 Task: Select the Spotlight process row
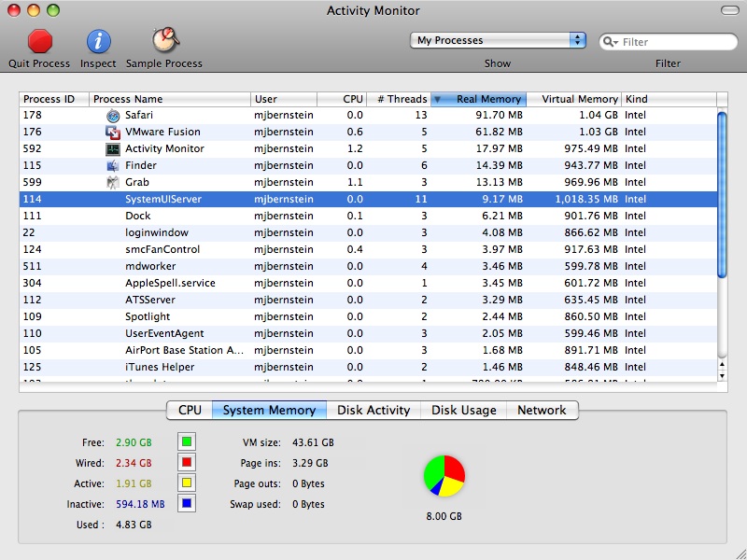tap(368, 316)
